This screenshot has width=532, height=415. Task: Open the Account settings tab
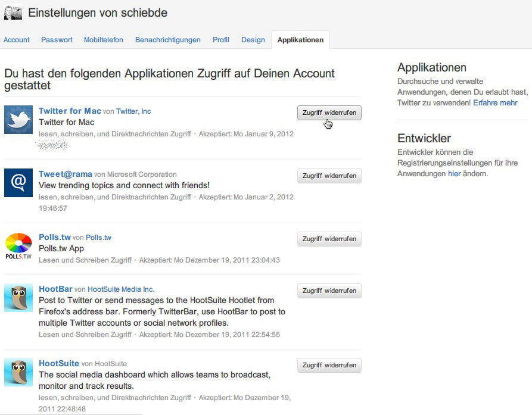(17, 40)
